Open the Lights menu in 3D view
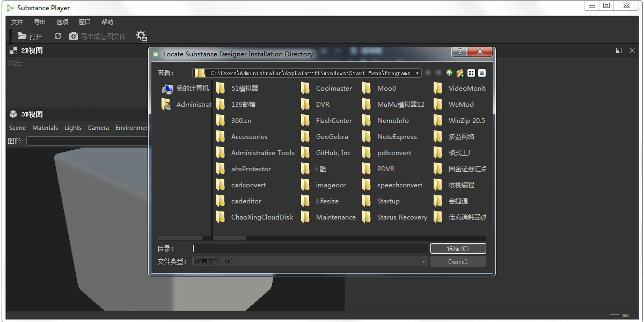 click(x=73, y=128)
